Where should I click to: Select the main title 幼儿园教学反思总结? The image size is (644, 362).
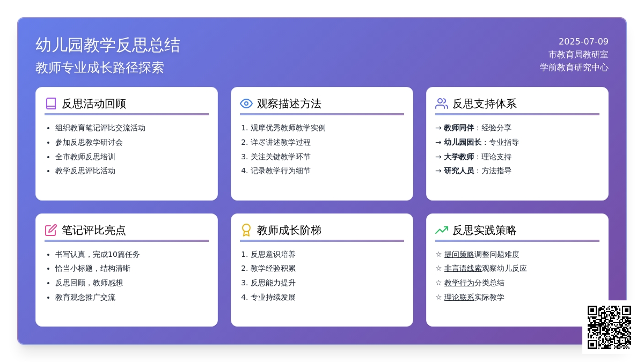[x=108, y=45]
